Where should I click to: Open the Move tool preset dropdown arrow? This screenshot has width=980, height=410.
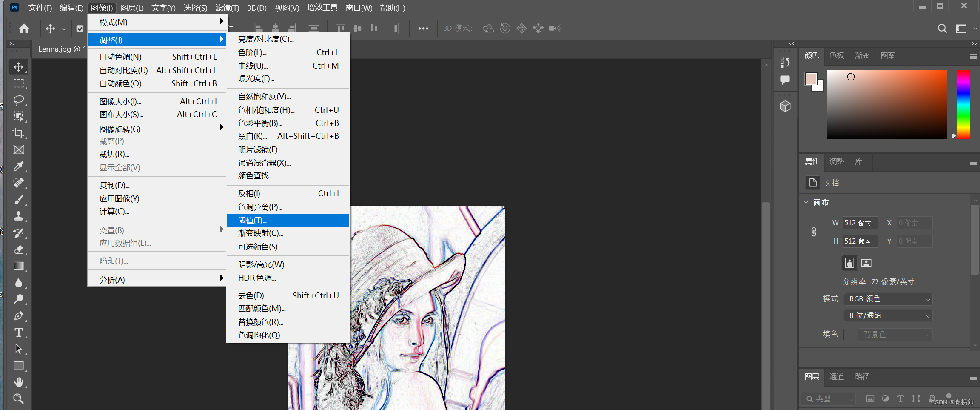point(64,29)
